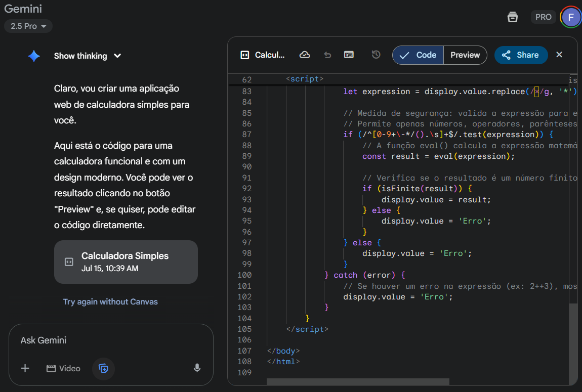Click the canvas title Calcul...
This screenshot has width=582, height=392.
click(269, 55)
